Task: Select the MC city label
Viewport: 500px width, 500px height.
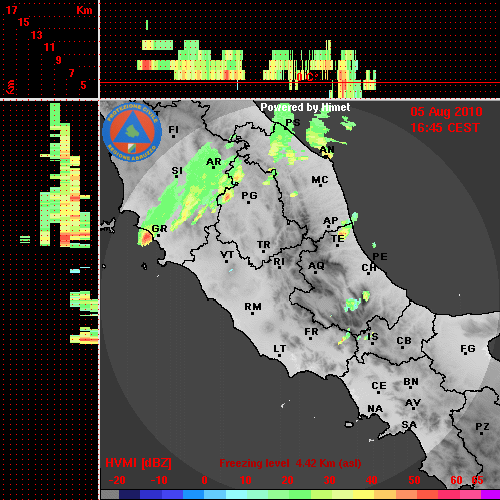Action: click(320, 180)
